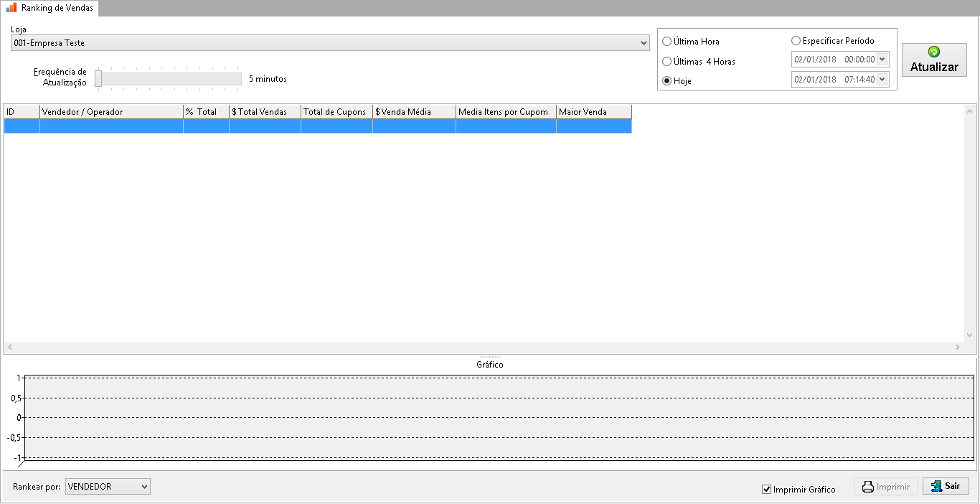
Task: Sort by $ Venda Média column header
Action: pyautogui.click(x=414, y=112)
